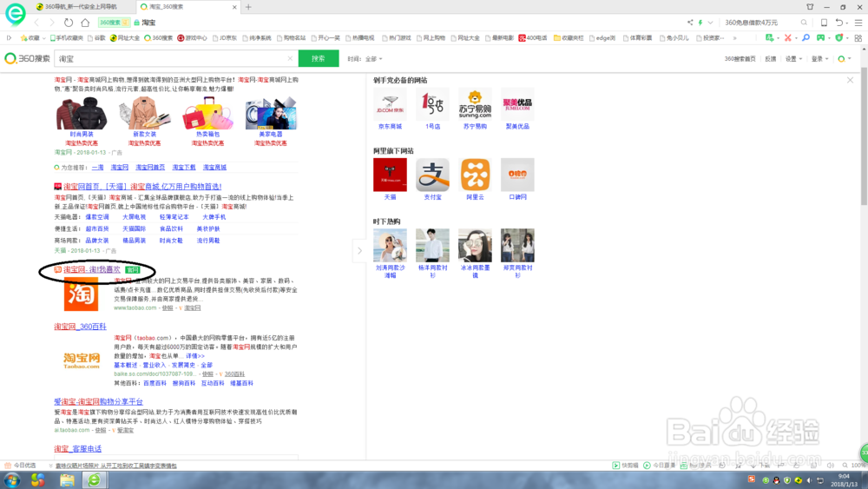Viewport: 868px width, 489px height.
Task: Reload the page with the refresh icon
Action: [x=68, y=23]
